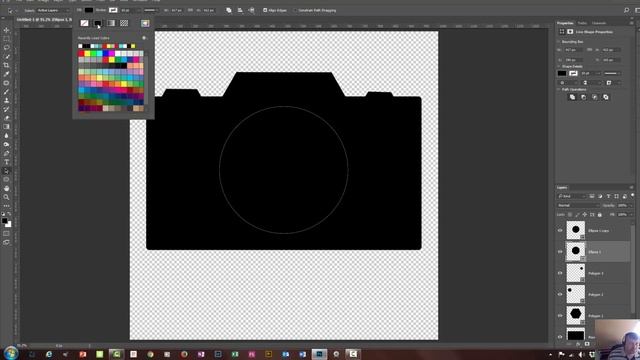Toggle visibility of the bottom rectangle layer

560,337
